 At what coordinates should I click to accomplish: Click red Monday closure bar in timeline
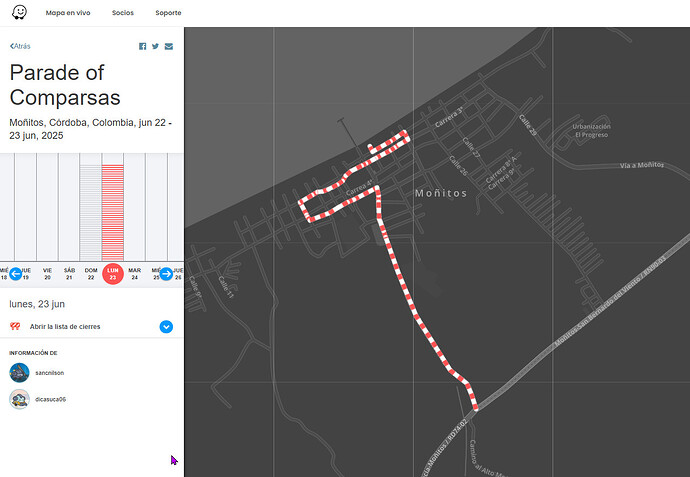click(113, 210)
